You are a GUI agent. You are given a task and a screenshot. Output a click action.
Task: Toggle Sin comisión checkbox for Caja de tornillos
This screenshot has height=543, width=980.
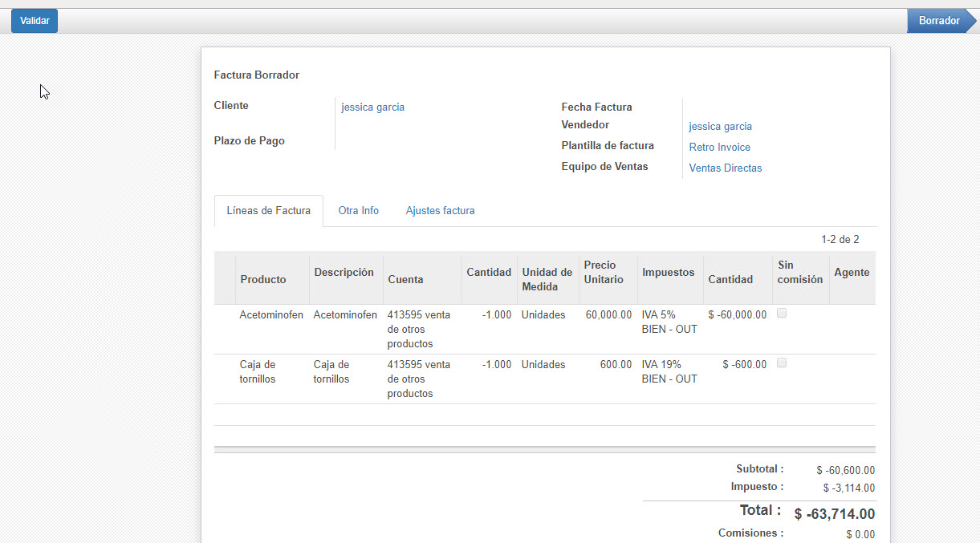point(782,363)
